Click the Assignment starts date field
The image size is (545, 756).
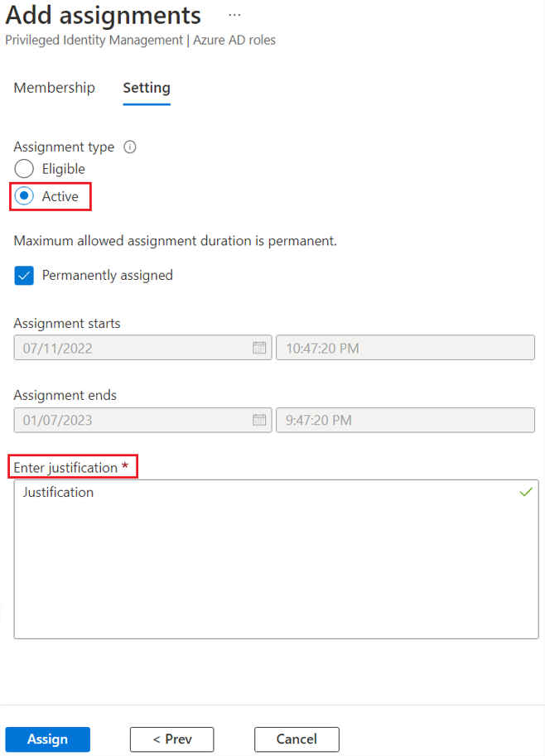coord(124,348)
